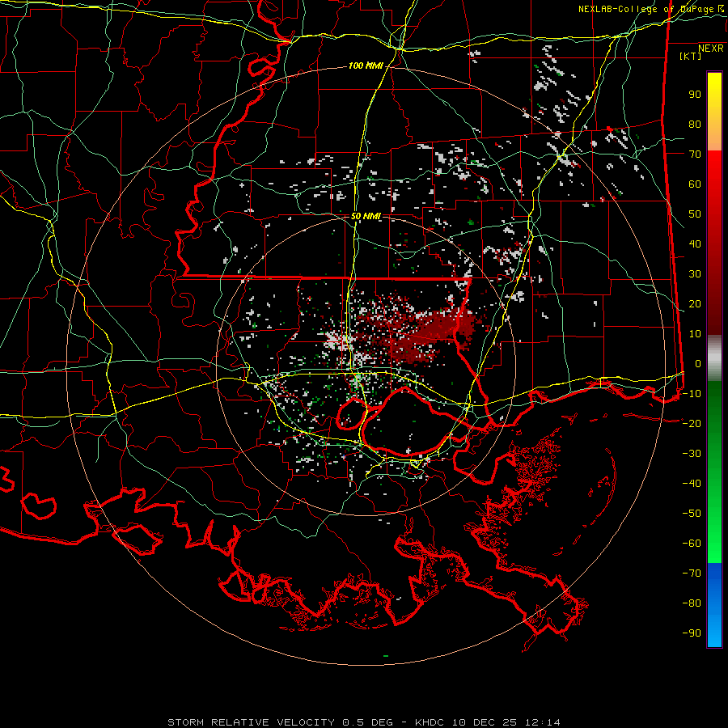Click the 100 NMI range ring label

[x=366, y=66]
